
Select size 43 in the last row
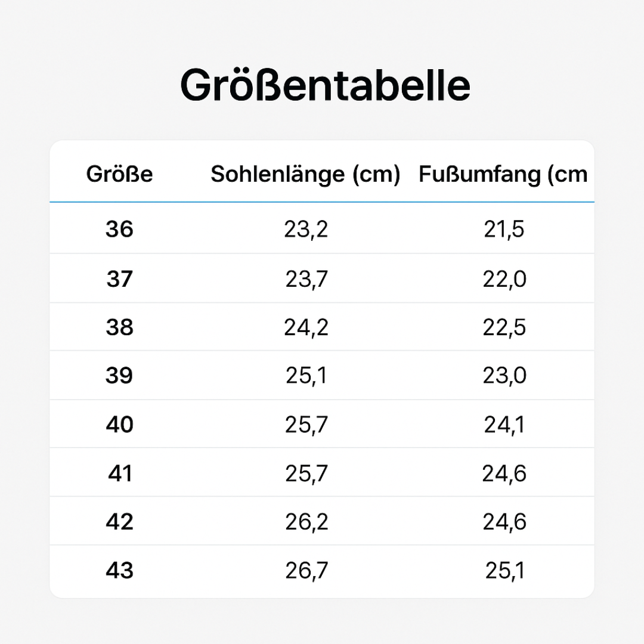tap(119, 571)
